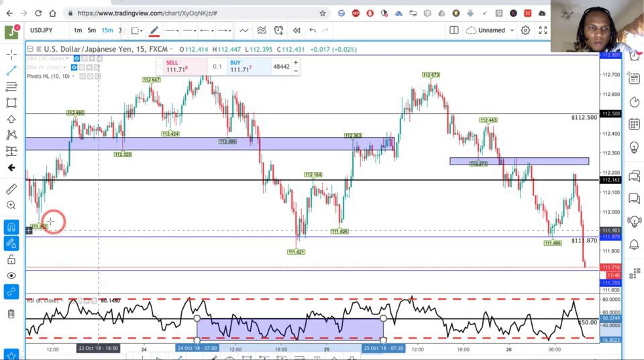Screen dimensions: 644x360
Task: Expand the FXCM symbol legend arrow
Action: click(x=171, y=50)
